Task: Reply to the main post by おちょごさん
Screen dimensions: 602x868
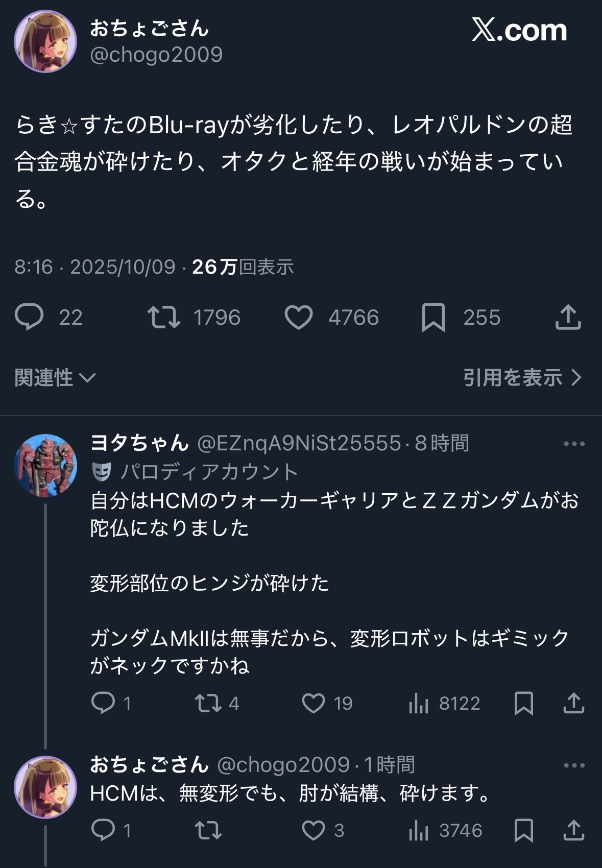Action: pyautogui.click(x=30, y=317)
